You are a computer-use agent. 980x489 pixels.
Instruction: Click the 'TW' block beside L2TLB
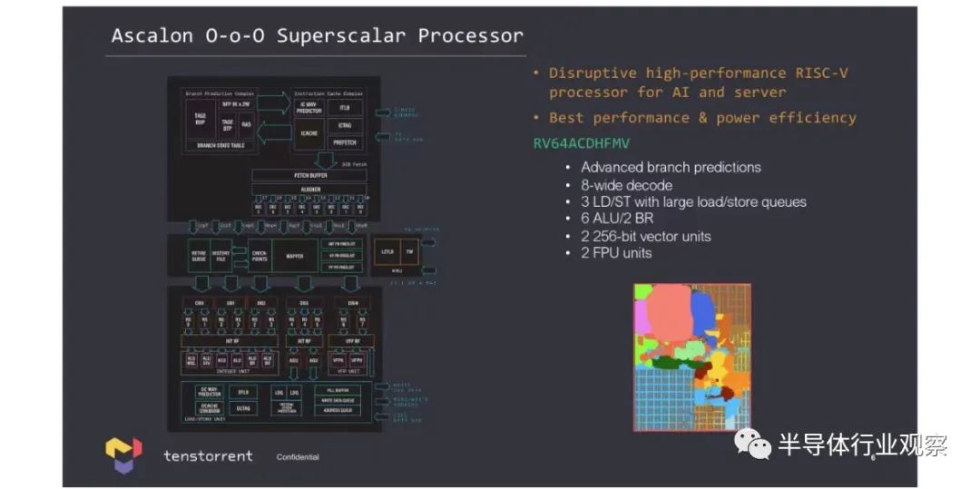tap(410, 251)
